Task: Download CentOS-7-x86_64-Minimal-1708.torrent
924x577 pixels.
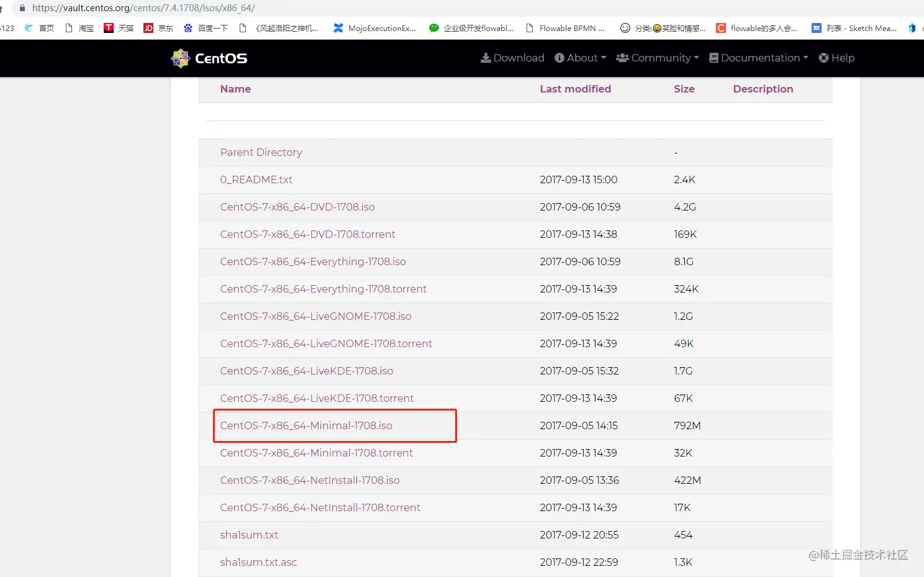Action: (316, 453)
